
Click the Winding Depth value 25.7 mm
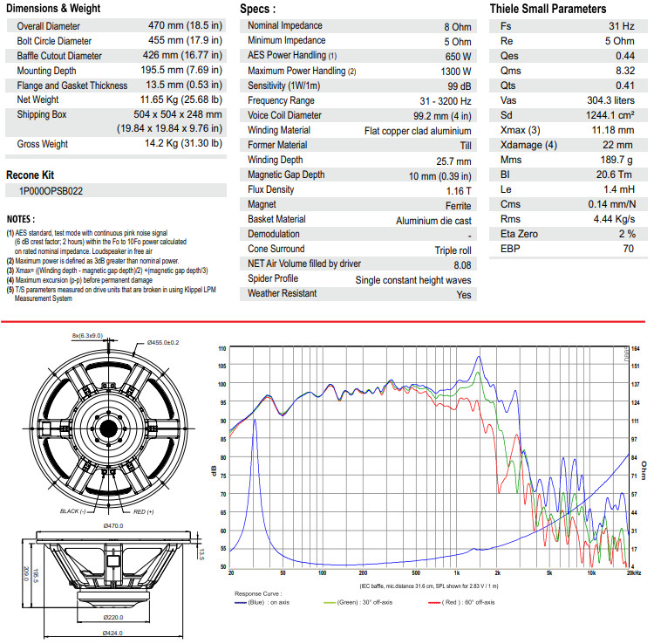453,161
